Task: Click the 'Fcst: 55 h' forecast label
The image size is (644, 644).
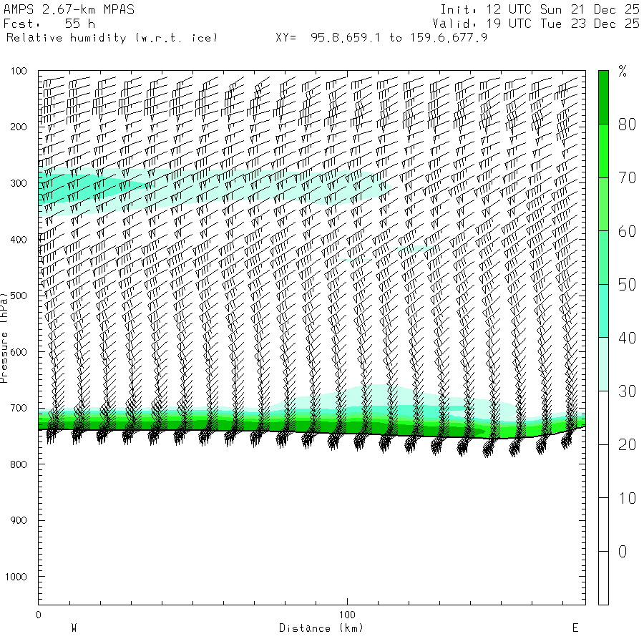Action: coord(49,24)
